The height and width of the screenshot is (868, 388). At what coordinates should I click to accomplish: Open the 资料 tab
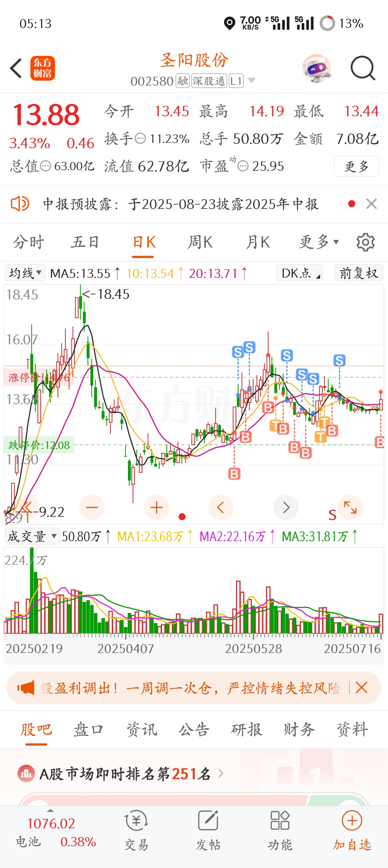352,730
